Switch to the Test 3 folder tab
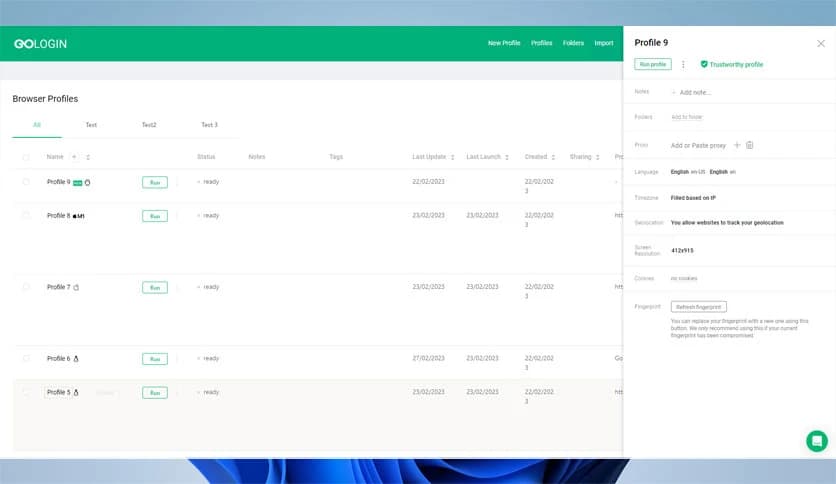The width and height of the screenshot is (836, 484). (210, 125)
